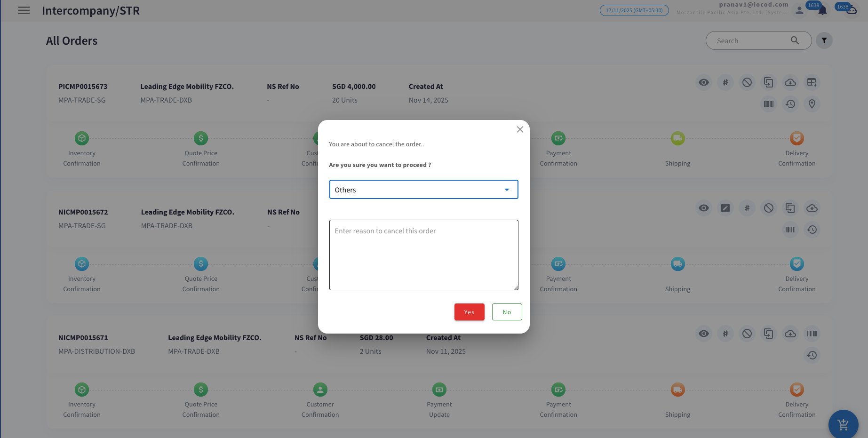This screenshot has width=868, height=438.
Task: Click the user profile icon
Action: [799, 10]
